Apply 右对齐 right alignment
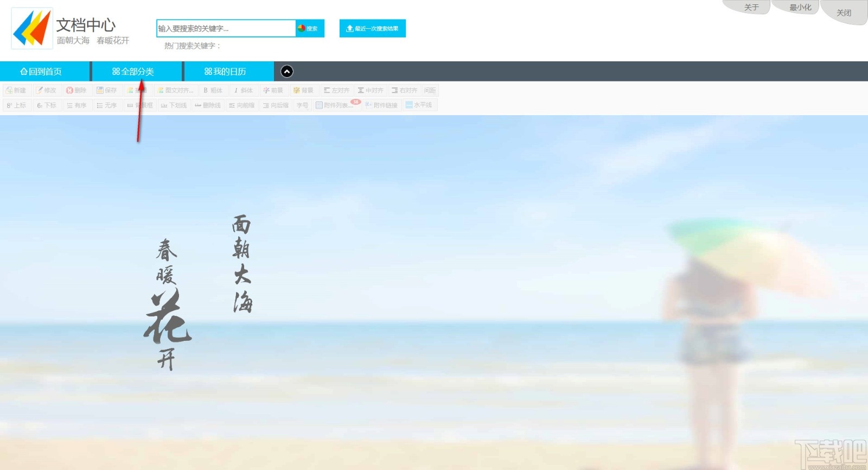The image size is (868, 470). click(x=405, y=91)
